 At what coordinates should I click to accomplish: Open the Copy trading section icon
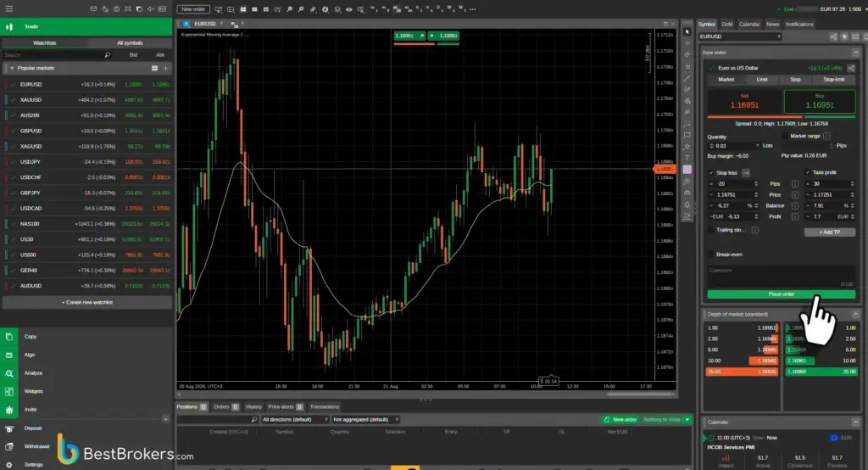click(x=8, y=337)
